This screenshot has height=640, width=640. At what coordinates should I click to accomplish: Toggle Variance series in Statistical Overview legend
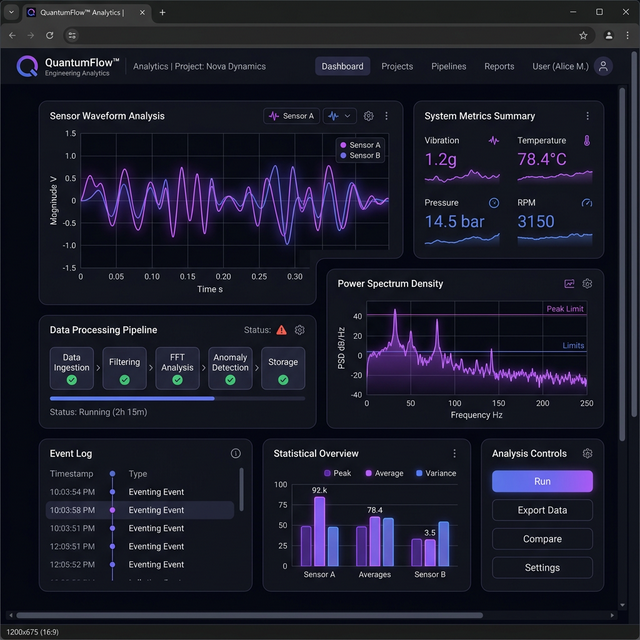pos(436,473)
